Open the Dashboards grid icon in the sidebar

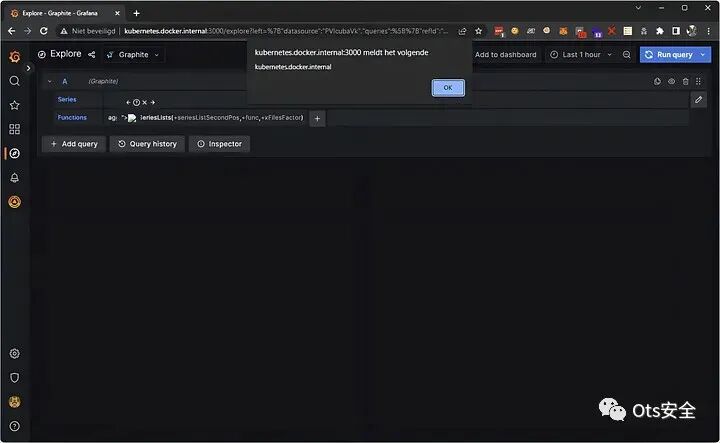click(15, 129)
